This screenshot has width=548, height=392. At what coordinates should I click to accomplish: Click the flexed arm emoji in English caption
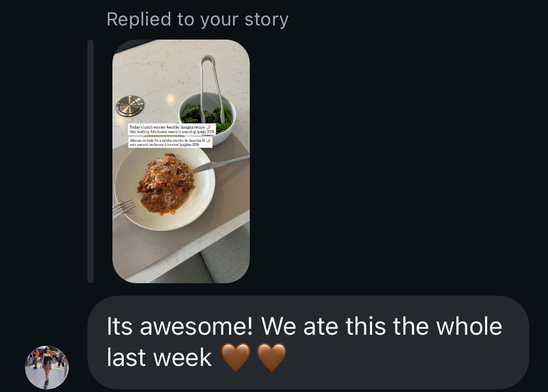pyautogui.click(x=208, y=127)
